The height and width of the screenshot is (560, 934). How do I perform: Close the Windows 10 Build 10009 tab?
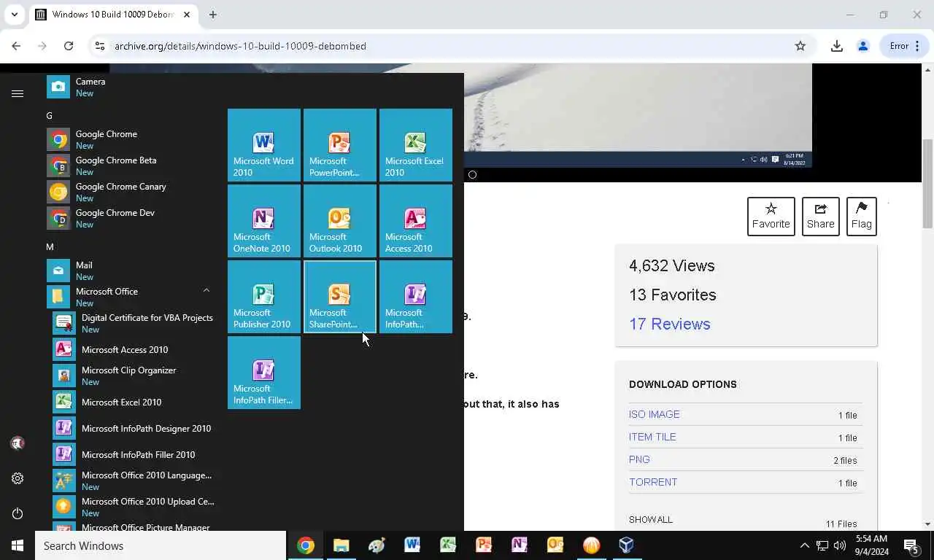tap(187, 15)
